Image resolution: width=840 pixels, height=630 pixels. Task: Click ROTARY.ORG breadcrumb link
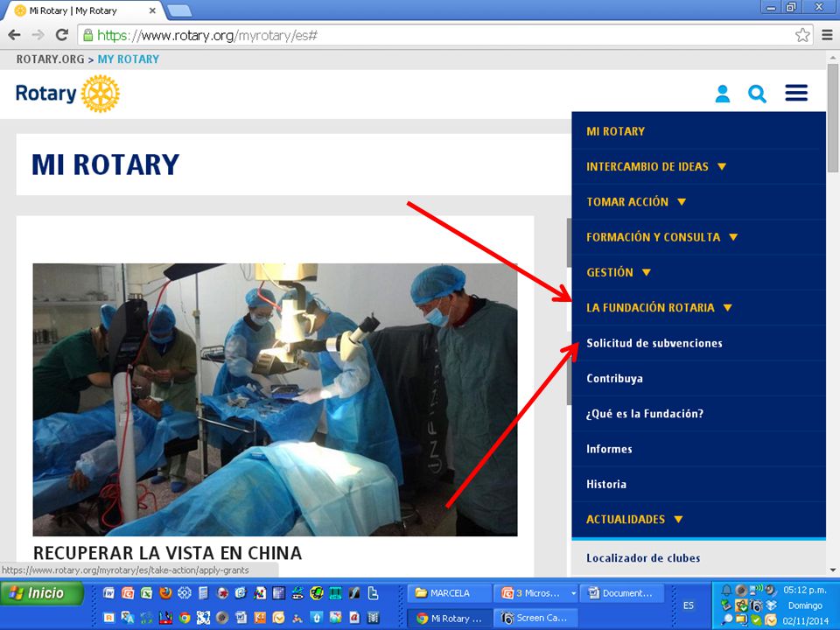50,59
